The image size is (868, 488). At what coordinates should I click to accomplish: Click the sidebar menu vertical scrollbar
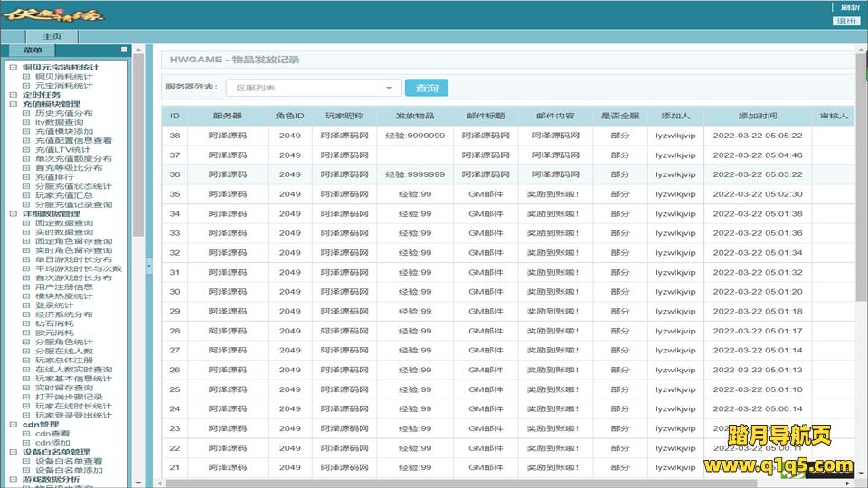pyautogui.click(x=138, y=181)
